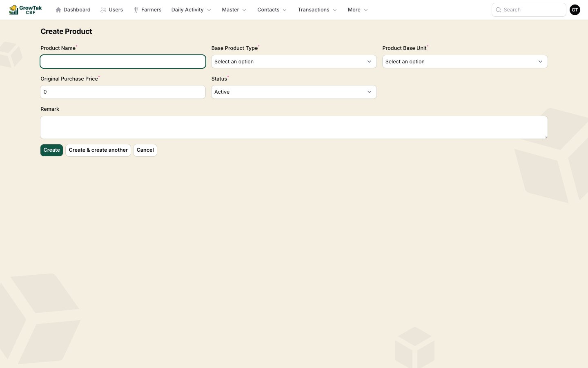Click the Product Name label

tap(58, 48)
